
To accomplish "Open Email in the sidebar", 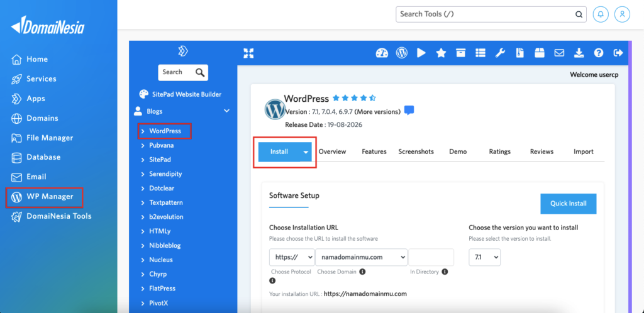I will (29, 177).
